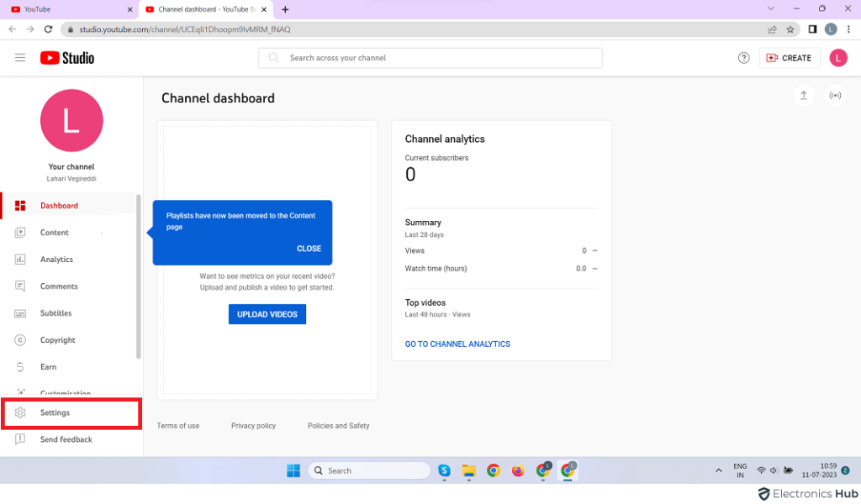Click the search across your channel field

pyautogui.click(x=430, y=58)
